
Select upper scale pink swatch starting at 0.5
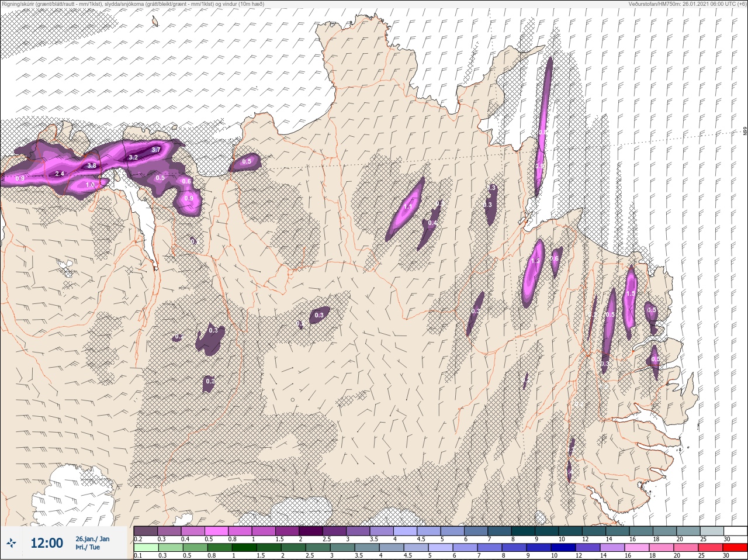(x=217, y=531)
